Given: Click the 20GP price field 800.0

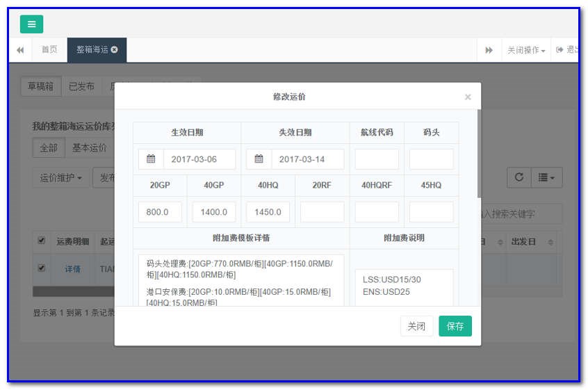Looking at the screenshot, I should pyautogui.click(x=160, y=212).
